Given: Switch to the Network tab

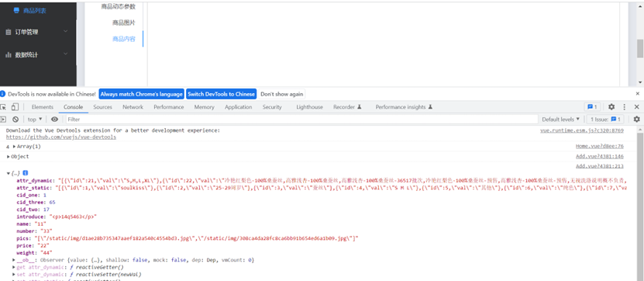Looking at the screenshot, I should click(133, 107).
